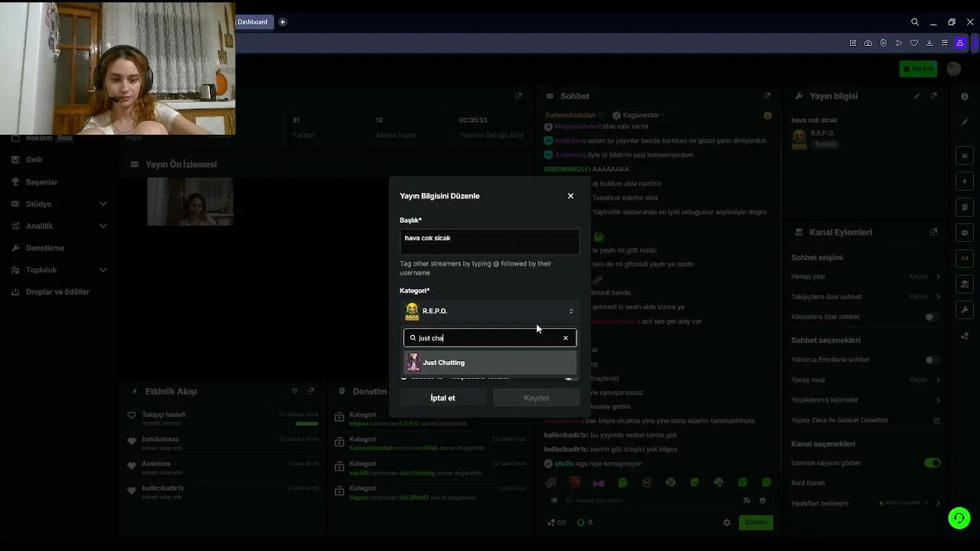
Task: Click the Go live button
Action: (x=918, y=69)
